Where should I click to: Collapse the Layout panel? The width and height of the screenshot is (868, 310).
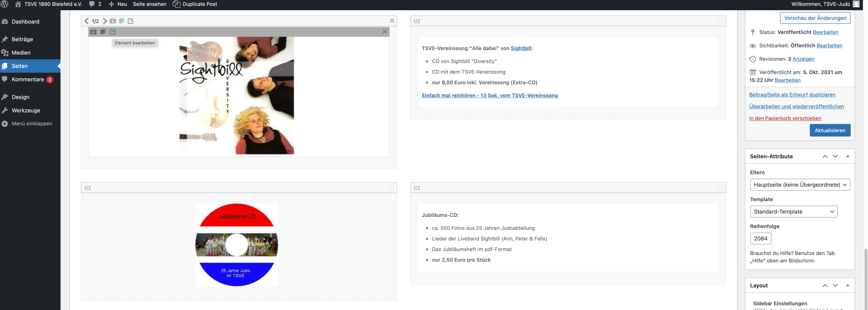coord(848,285)
